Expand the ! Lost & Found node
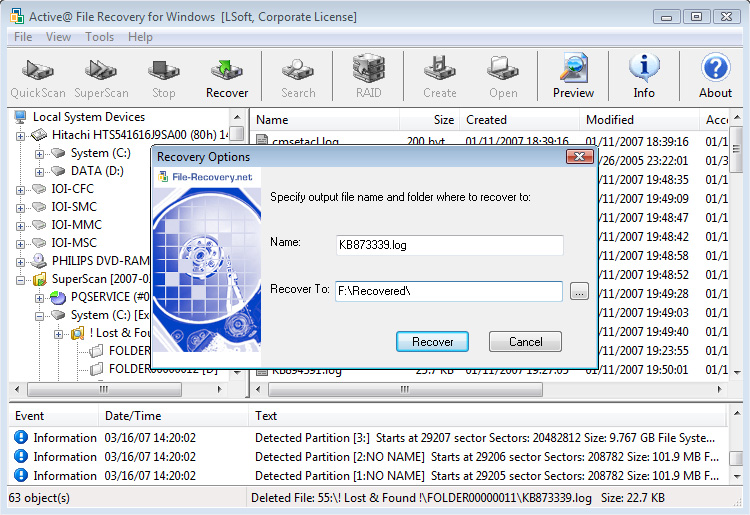750x515 pixels. click(x=58, y=334)
